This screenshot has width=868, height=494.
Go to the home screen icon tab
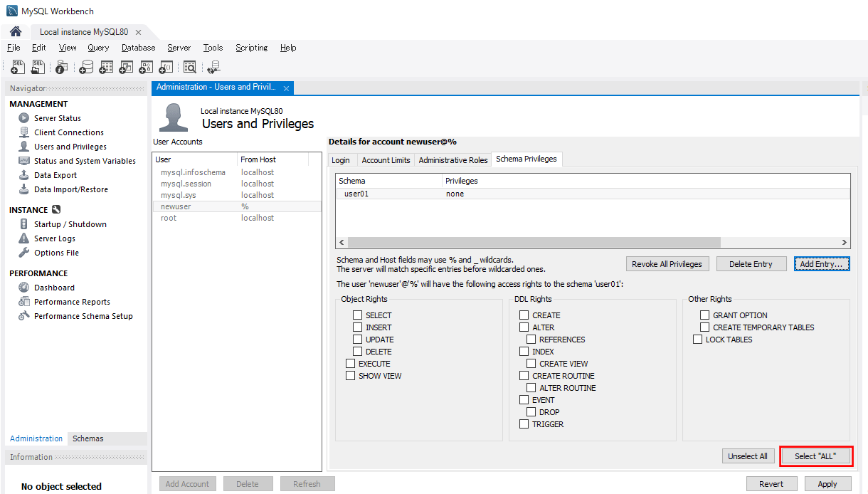pyautogui.click(x=16, y=31)
